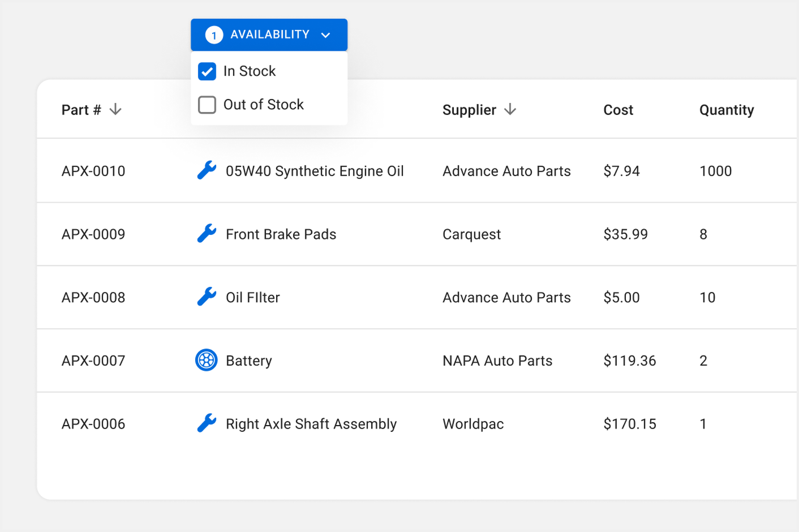Screen dimensions: 799x532
Task: Click Advance Auto Parts supplier in APX-0008 row
Action: [x=506, y=298]
